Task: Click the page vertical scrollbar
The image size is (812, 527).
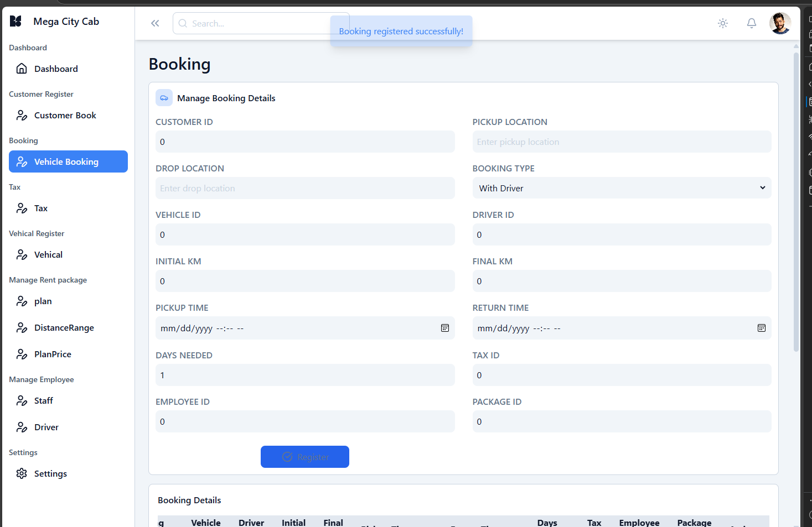Action: click(796, 202)
